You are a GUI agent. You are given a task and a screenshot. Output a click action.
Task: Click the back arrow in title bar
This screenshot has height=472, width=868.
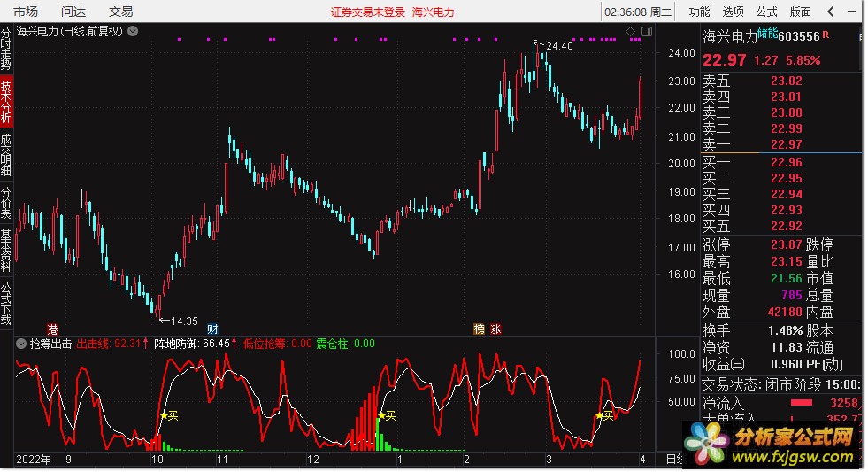tap(830, 12)
